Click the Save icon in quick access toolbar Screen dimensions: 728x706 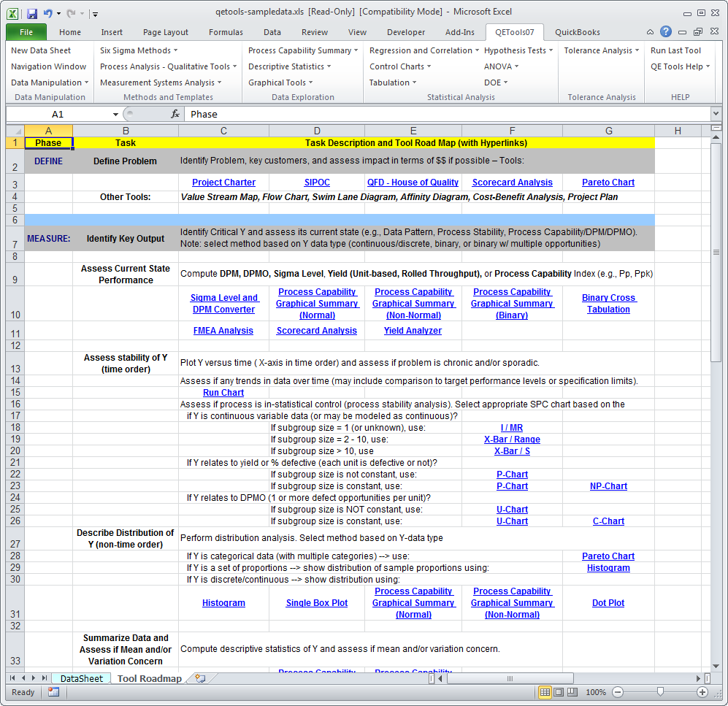pyautogui.click(x=31, y=13)
